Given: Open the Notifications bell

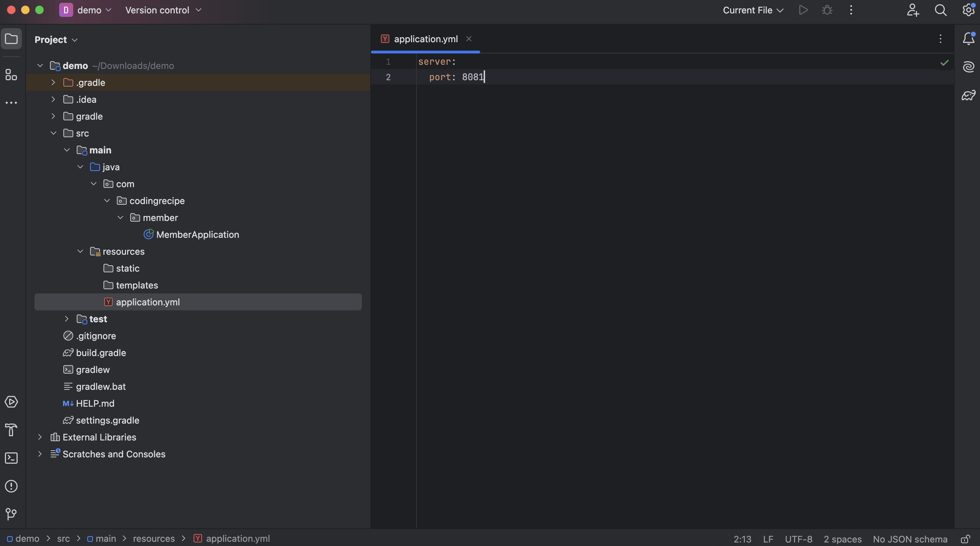Looking at the screenshot, I should tap(968, 39).
